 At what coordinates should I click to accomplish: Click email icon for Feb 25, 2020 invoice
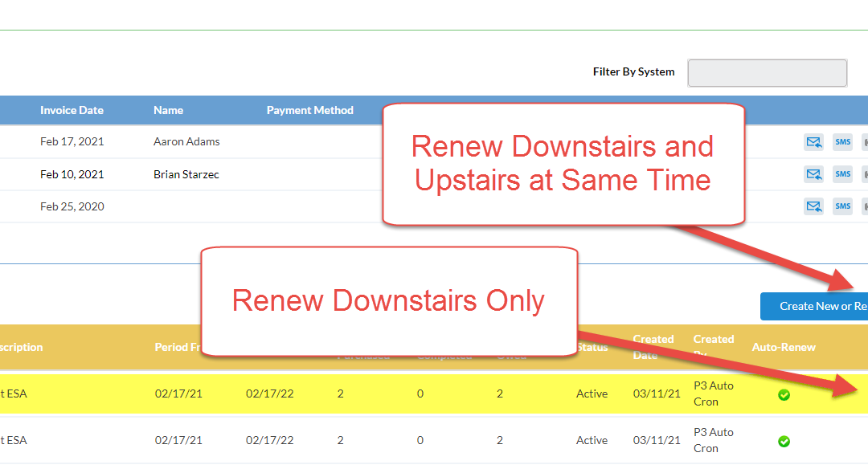(x=813, y=206)
